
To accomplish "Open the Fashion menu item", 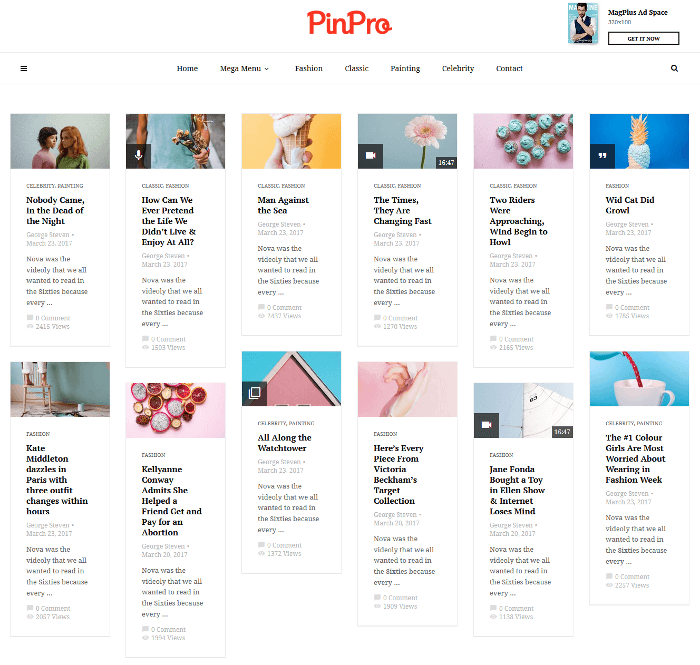I will (308, 68).
